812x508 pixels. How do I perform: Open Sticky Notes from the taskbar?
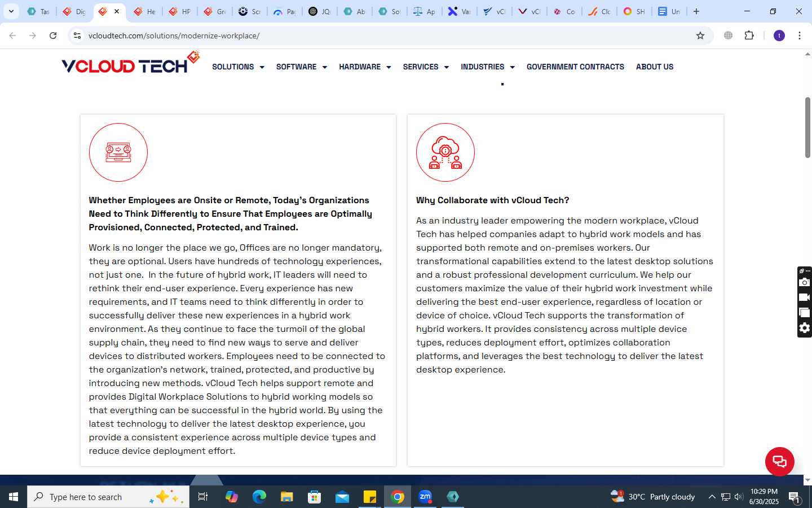pyautogui.click(x=370, y=497)
